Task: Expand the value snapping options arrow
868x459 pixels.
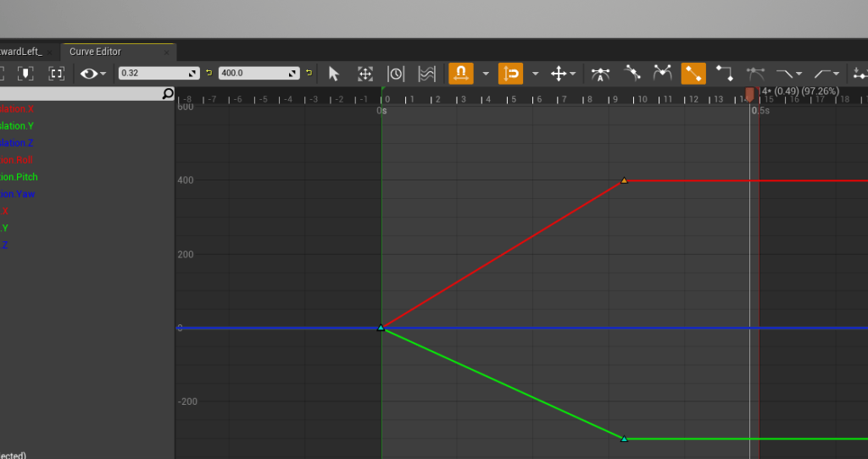Action: point(535,74)
